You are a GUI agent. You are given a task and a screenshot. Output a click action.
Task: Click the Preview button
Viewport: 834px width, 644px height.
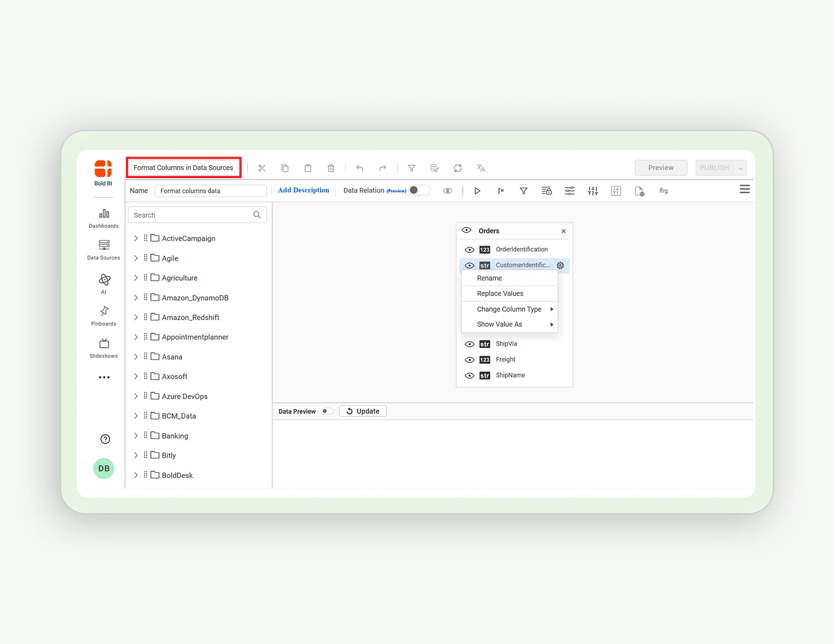[x=661, y=168]
